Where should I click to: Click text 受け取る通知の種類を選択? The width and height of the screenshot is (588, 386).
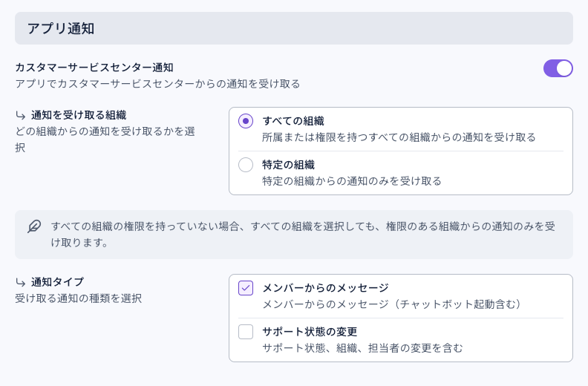(79, 298)
